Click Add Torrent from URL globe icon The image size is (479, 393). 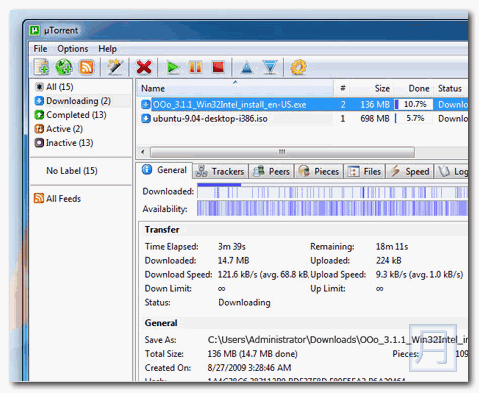point(64,67)
